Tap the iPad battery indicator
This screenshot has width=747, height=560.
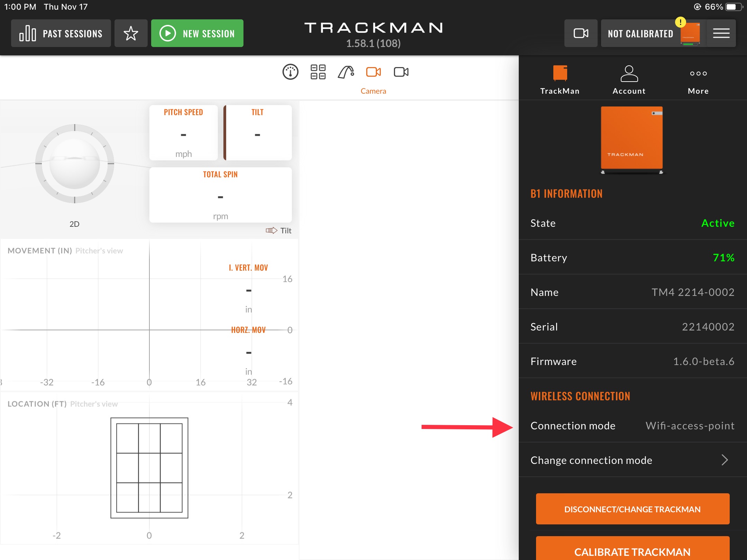734,7
